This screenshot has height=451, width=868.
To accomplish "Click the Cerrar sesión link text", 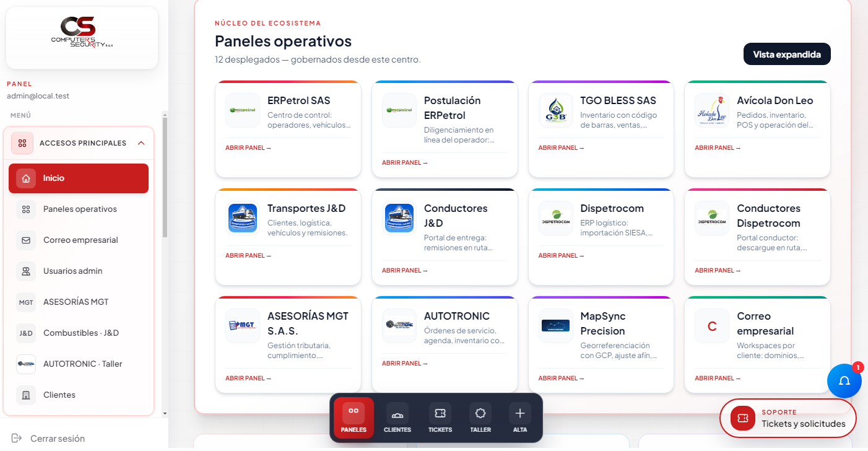I will click(x=58, y=439).
